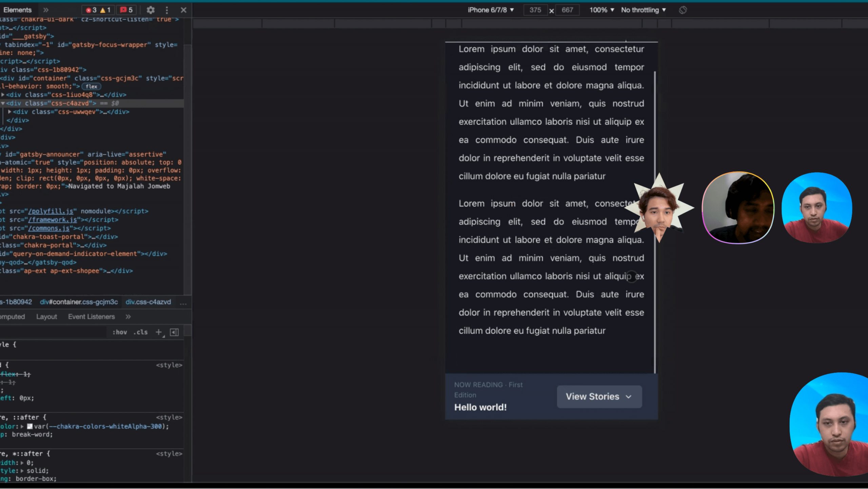Open DevTools three-dot customize menu
The width and height of the screenshot is (868, 489).
166,10
